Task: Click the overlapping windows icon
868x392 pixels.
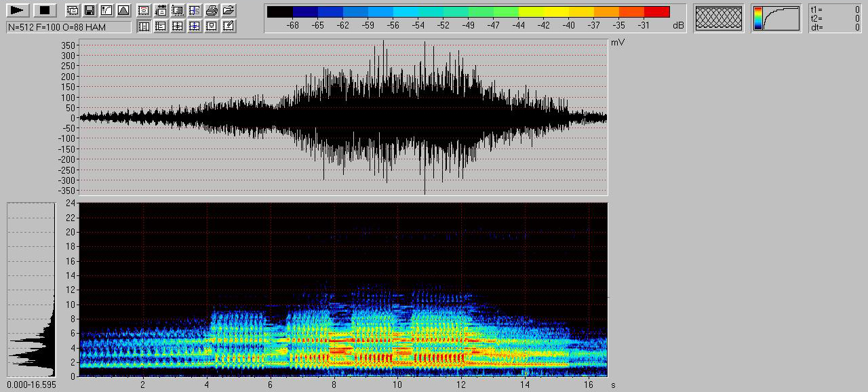Action: point(73,10)
